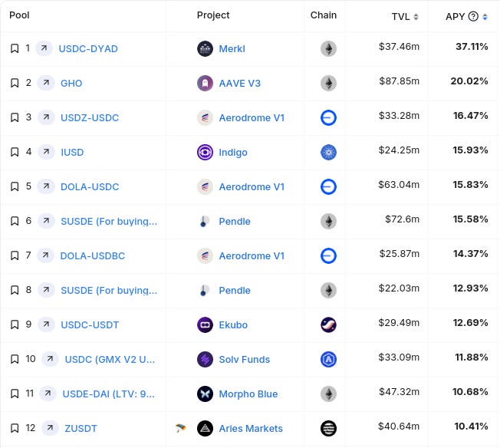Open the USDZ-USDC pool link

90,117
